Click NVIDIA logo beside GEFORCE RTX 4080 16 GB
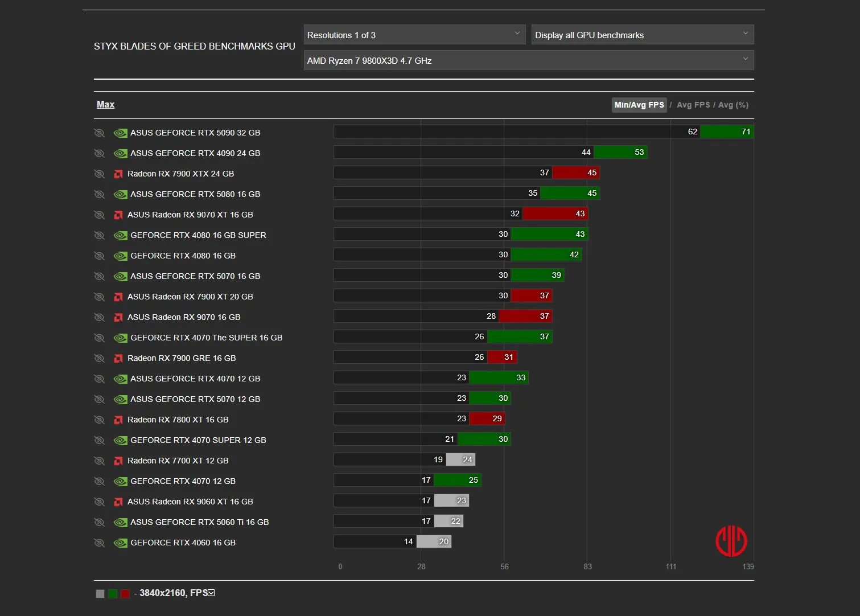This screenshot has width=860, height=616. [120, 256]
